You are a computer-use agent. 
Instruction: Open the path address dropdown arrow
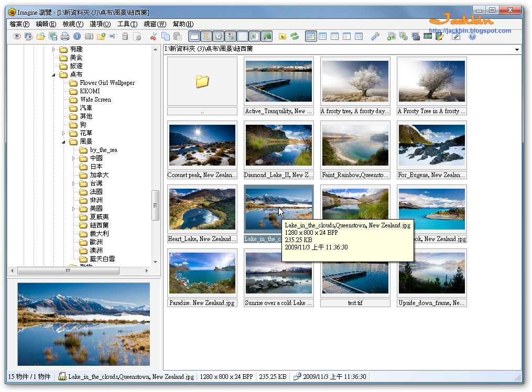coord(517,49)
